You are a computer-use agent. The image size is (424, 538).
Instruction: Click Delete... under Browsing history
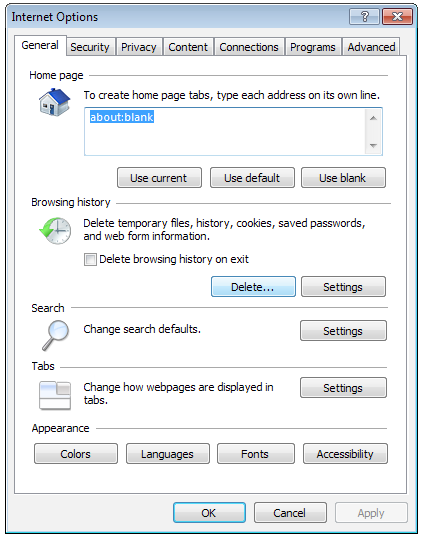click(253, 286)
